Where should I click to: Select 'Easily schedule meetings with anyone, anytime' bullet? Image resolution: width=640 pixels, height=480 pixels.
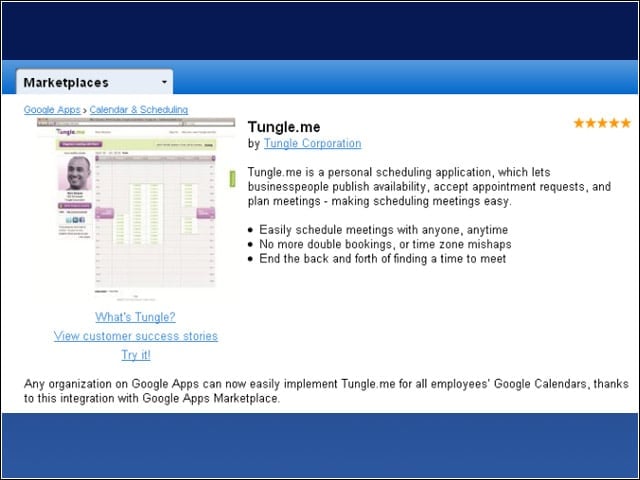click(x=384, y=230)
